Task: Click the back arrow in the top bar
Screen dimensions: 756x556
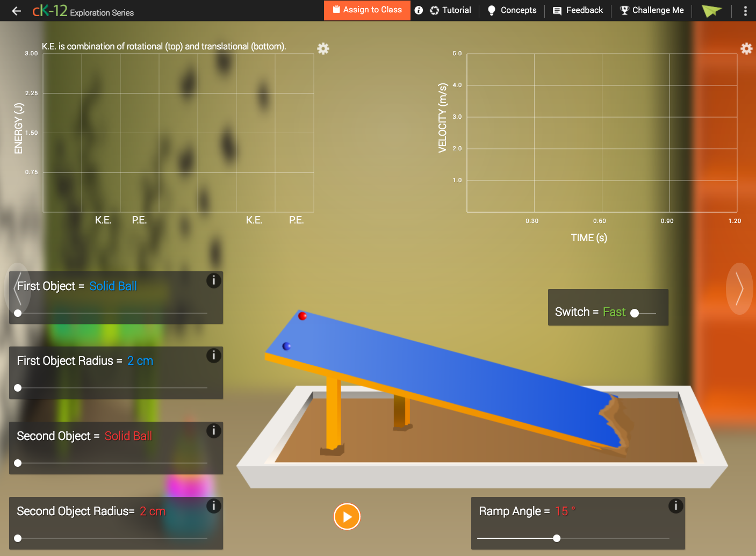Action: click(16, 10)
